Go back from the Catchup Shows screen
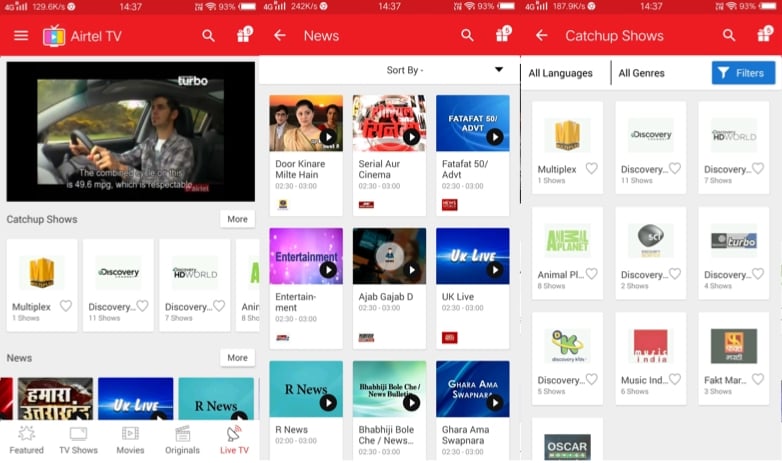The height and width of the screenshot is (463, 782). pyautogui.click(x=542, y=35)
